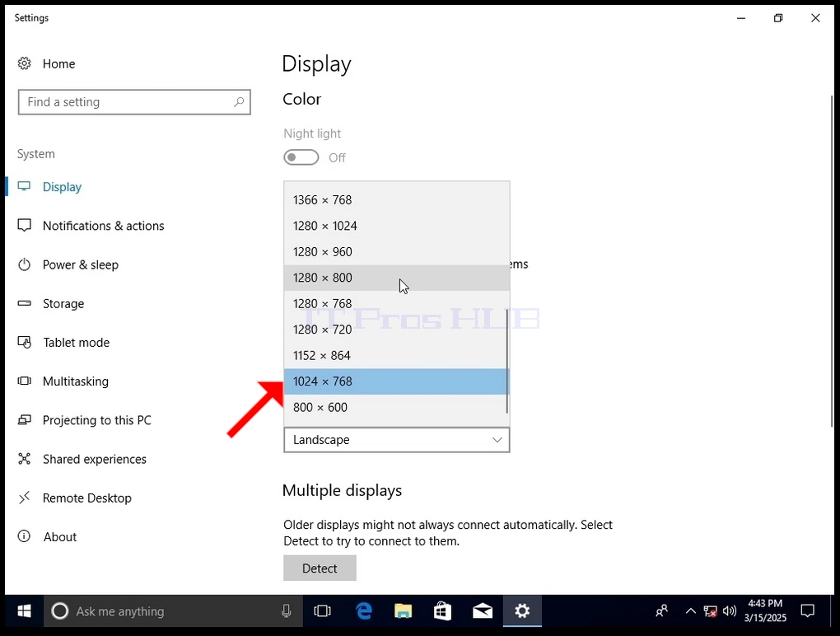Open About settings page
This screenshot has width=840, height=636.
[x=60, y=537]
